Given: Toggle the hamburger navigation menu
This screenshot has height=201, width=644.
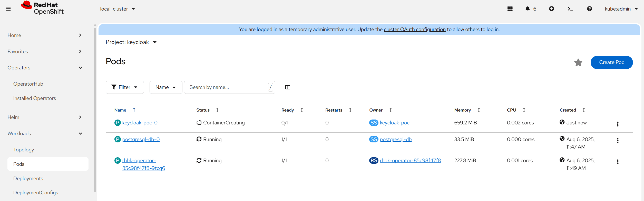Looking at the screenshot, I should coord(8,9).
